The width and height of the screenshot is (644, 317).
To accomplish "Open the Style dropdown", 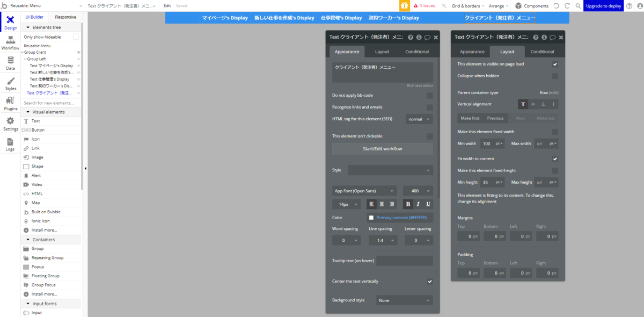I will pos(390,170).
